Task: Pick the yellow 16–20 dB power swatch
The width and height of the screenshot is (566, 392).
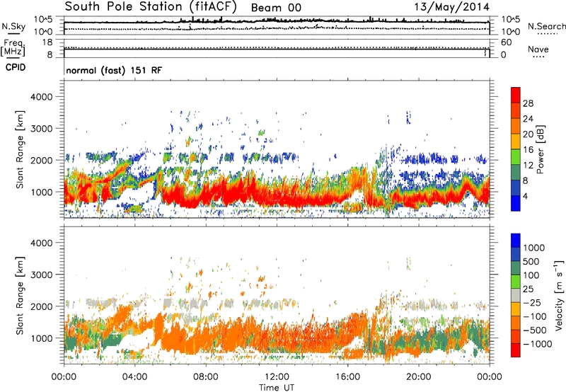Action: click(516, 142)
